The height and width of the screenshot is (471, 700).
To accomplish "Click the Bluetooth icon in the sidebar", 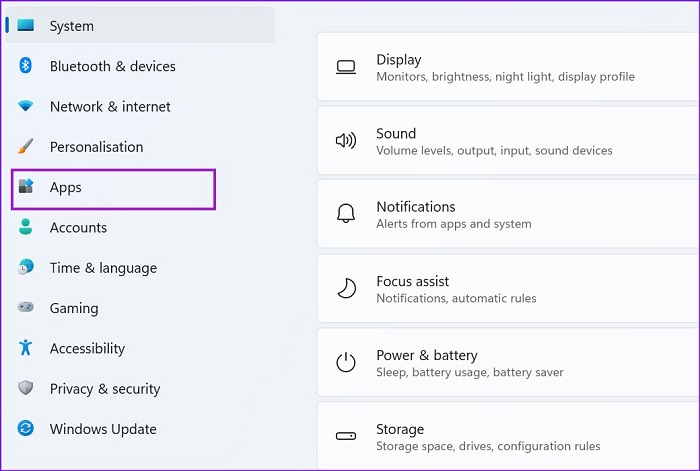I will click(25, 66).
